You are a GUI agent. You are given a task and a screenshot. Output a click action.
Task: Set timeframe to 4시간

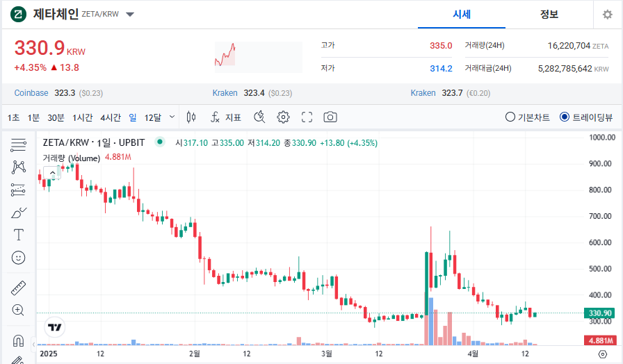click(111, 117)
